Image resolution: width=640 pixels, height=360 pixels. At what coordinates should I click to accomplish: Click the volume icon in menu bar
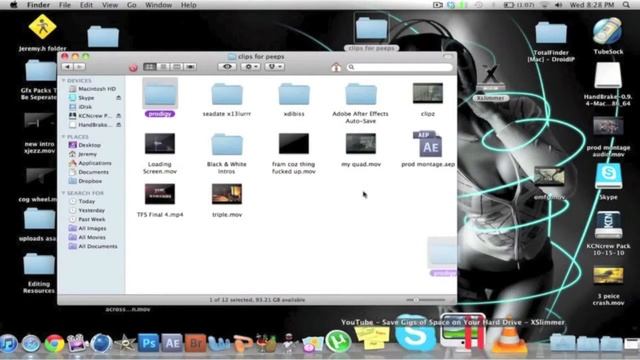click(559, 5)
